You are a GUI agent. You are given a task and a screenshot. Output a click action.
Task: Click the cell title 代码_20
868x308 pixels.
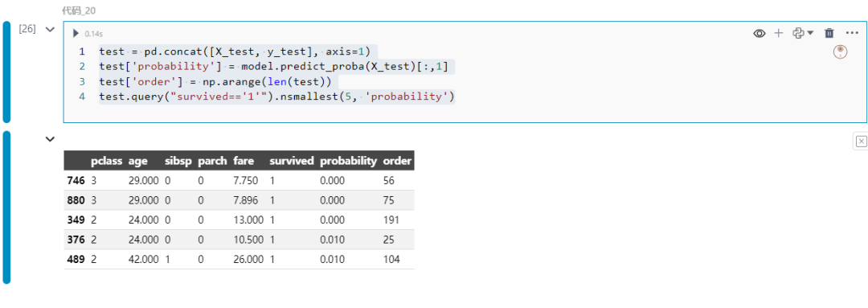coord(75,10)
